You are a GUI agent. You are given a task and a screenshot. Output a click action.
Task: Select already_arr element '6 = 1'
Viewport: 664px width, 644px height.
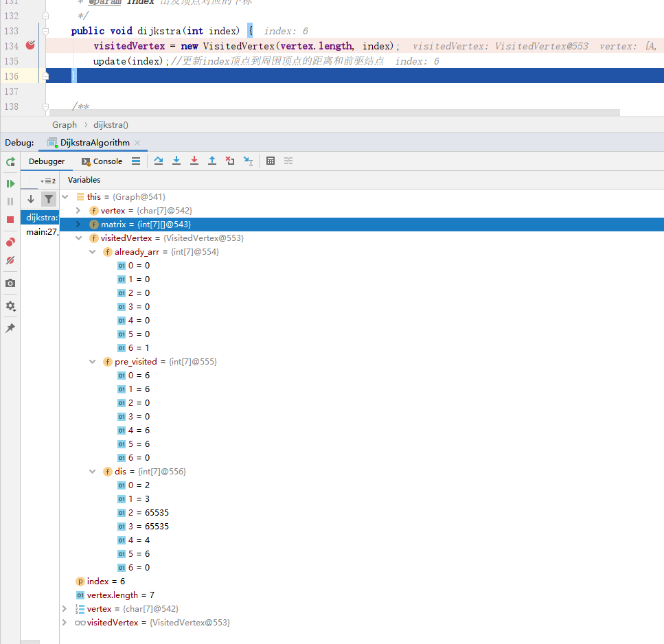362,348
